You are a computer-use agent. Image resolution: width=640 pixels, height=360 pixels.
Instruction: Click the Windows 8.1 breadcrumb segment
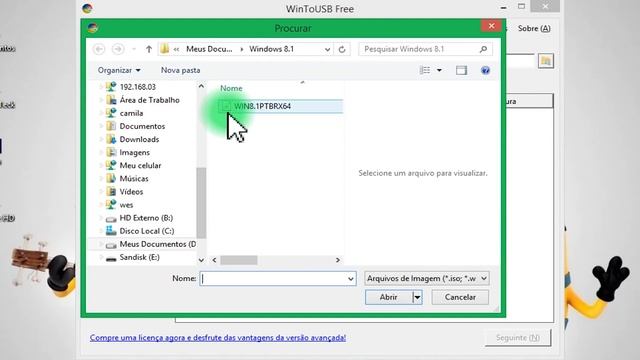(271, 49)
